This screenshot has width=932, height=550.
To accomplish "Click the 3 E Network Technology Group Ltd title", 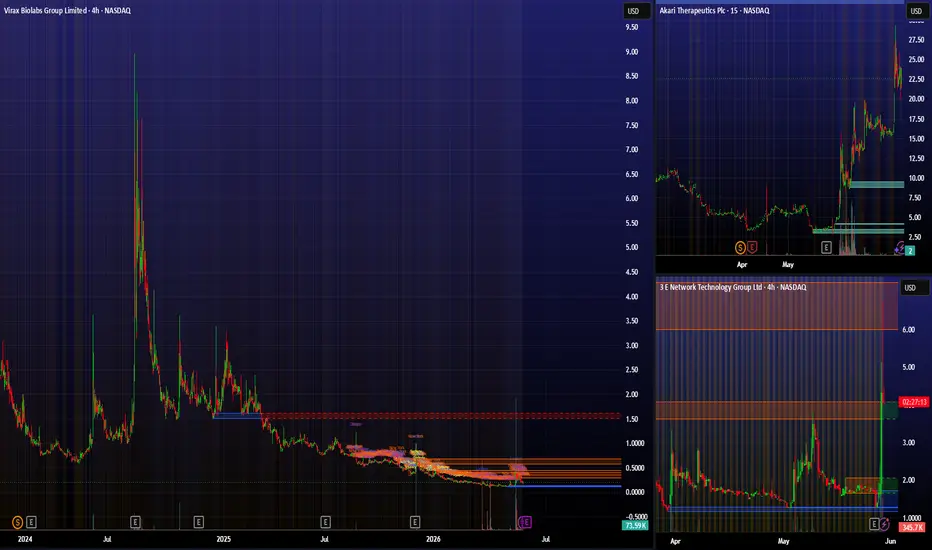I will (x=733, y=287).
